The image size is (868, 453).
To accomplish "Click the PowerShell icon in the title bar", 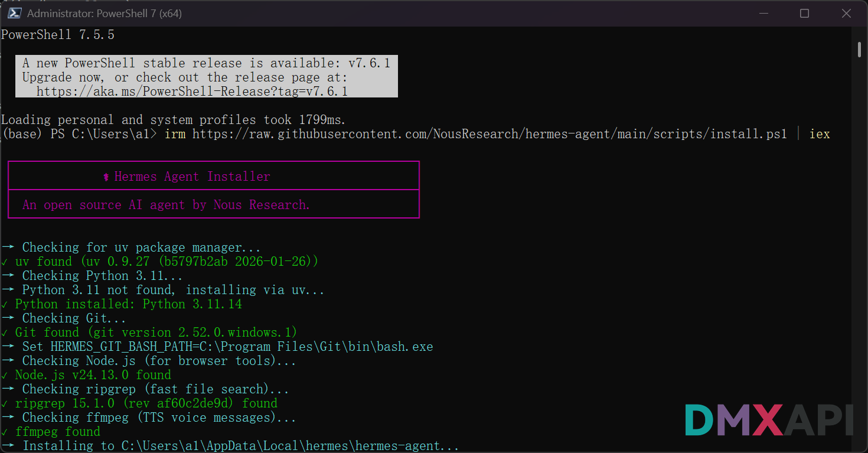I will pyautogui.click(x=14, y=13).
